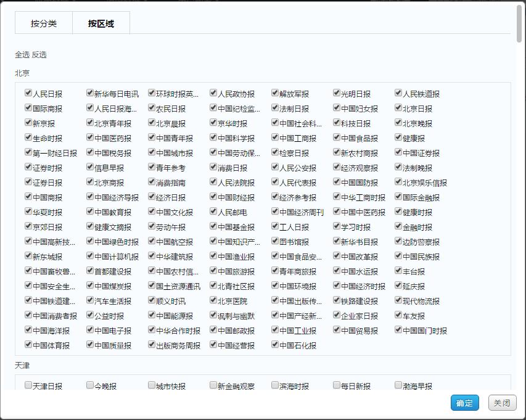This screenshot has height=420, width=526.
Task: Uncheck the 北京青年报 checkbox
Action: [90, 122]
